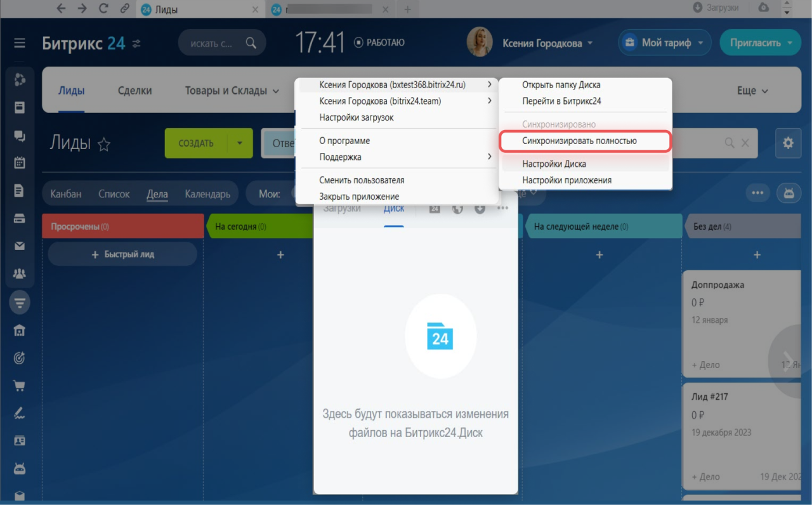
Task: Click Быстрый лид button
Action: (x=122, y=254)
